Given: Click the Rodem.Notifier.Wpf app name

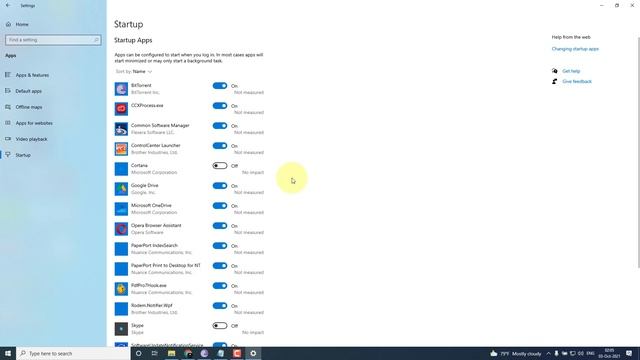Looking at the screenshot, I should (152, 305).
